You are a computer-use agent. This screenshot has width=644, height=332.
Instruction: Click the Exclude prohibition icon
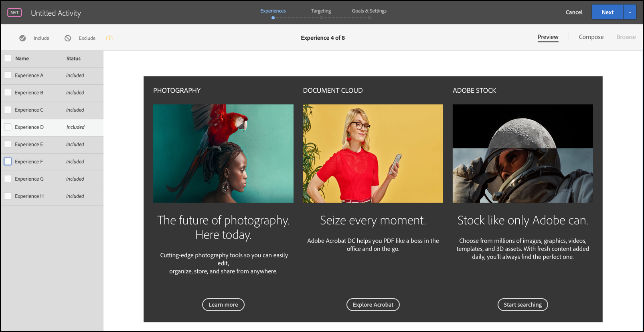tap(68, 38)
